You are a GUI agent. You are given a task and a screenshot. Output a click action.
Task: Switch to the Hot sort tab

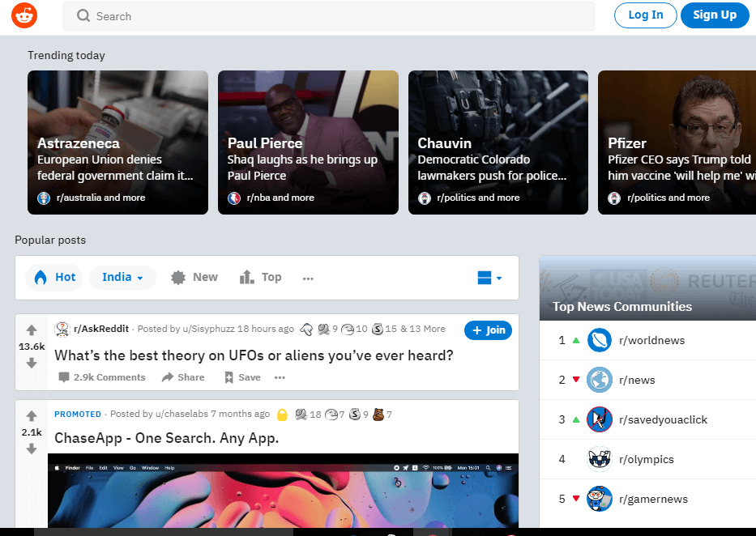(x=54, y=277)
